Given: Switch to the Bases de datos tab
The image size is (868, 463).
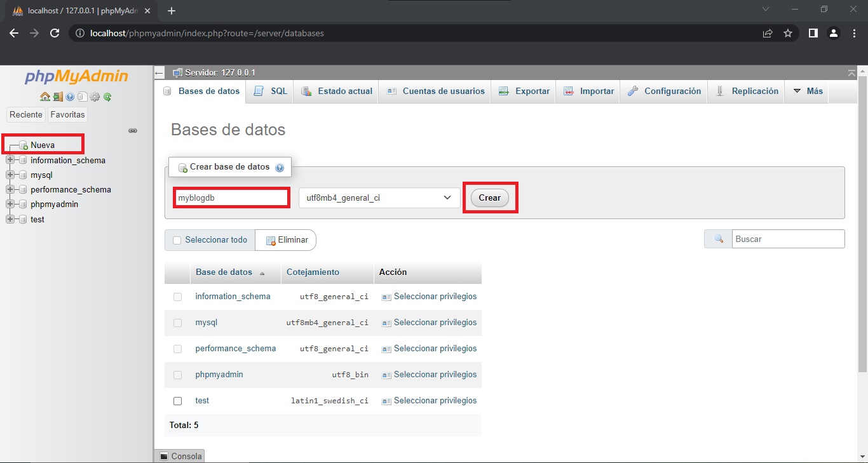Looking at the screenshot, I should pos(201,91).
